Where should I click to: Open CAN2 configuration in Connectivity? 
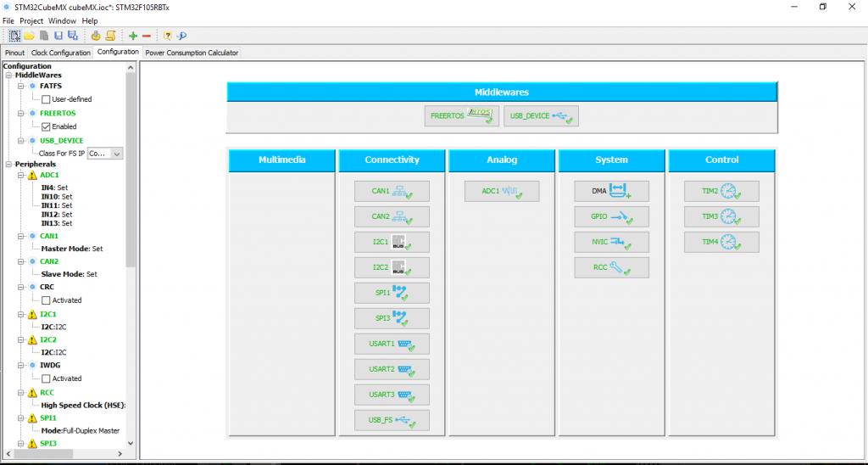click(x=392, y=216)
